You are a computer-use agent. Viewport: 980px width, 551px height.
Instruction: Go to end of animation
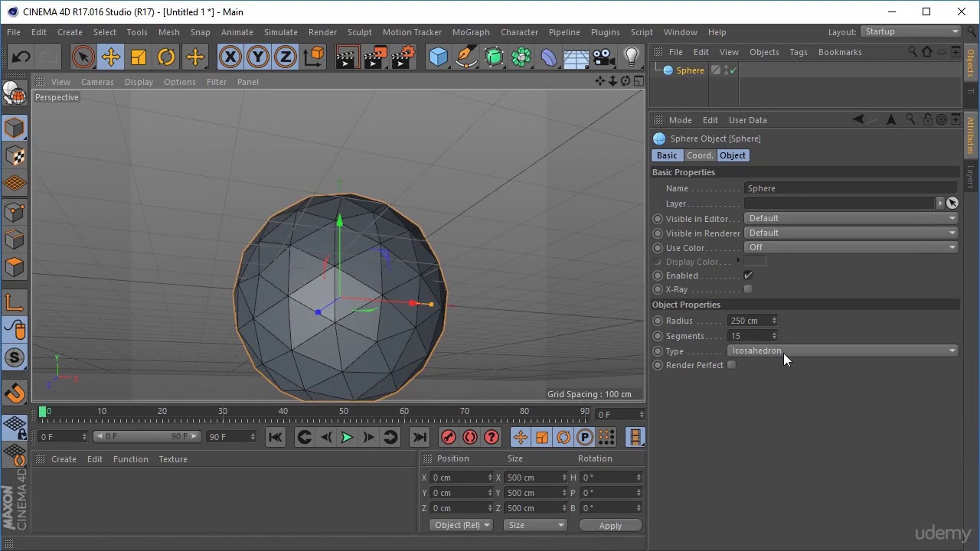pyautogui.click(x=419, y=437)
